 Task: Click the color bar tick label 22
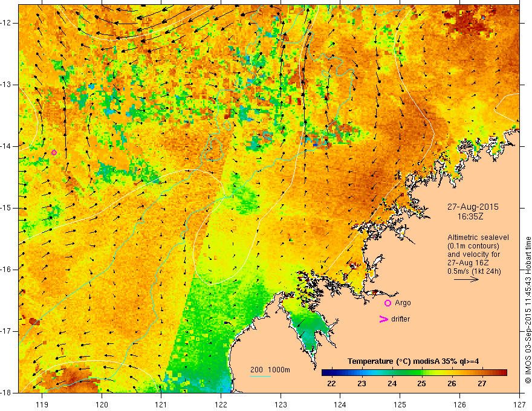pyautogui.click(x=331, y=384)
